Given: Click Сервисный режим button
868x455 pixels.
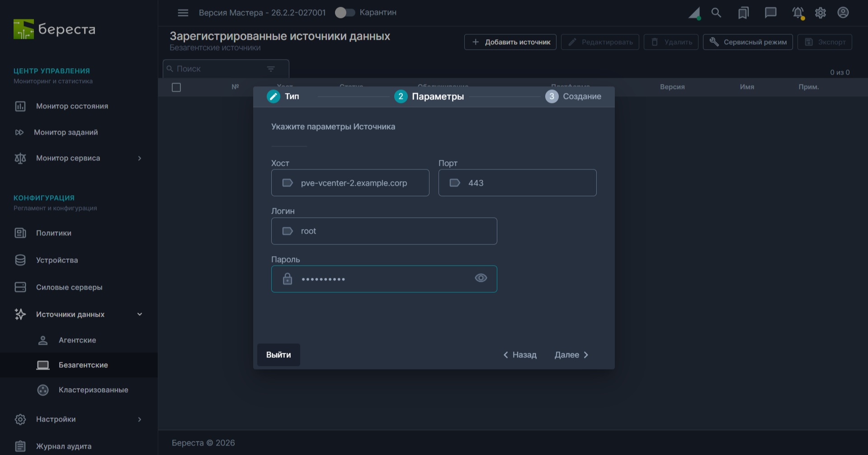Looking at the screenshot, I should 748,42.
